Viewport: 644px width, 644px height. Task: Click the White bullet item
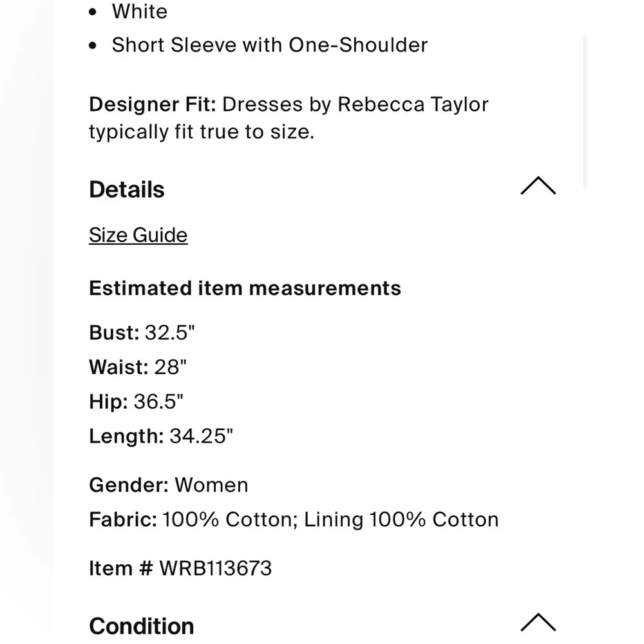click(139, 12)
